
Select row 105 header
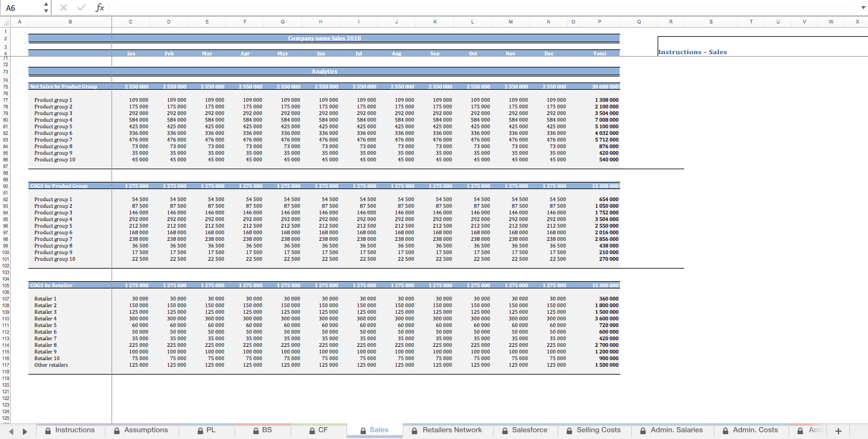tap(5, 285)
